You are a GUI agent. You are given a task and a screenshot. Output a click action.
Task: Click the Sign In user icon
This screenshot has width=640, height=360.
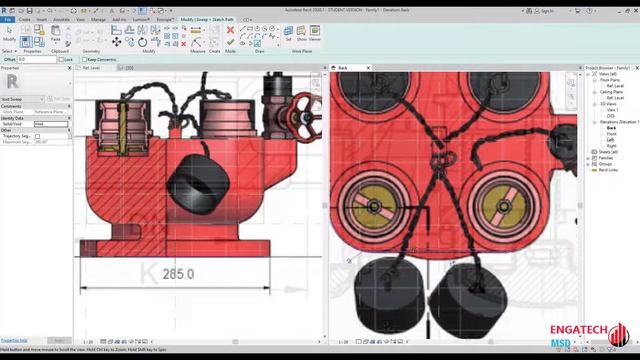pos(537,11)
